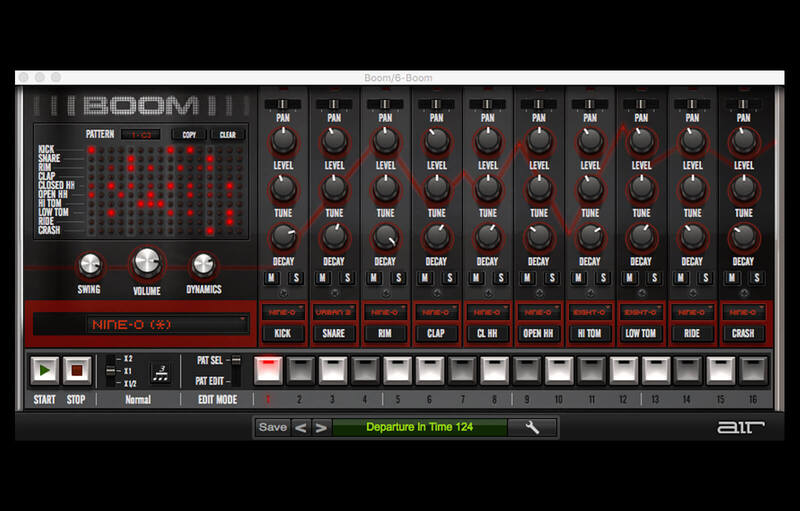The image size is (800, 511).
Task: Click the Crash channel Decay knob
Action: tap(744, 237)
